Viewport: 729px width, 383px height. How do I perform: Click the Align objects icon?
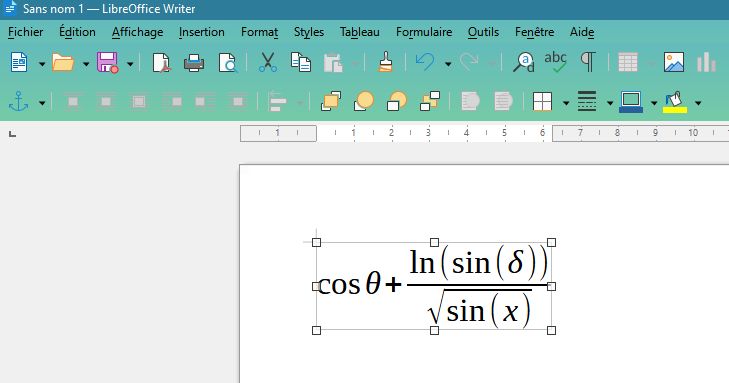pyautogui.click(x=278, y=101)
